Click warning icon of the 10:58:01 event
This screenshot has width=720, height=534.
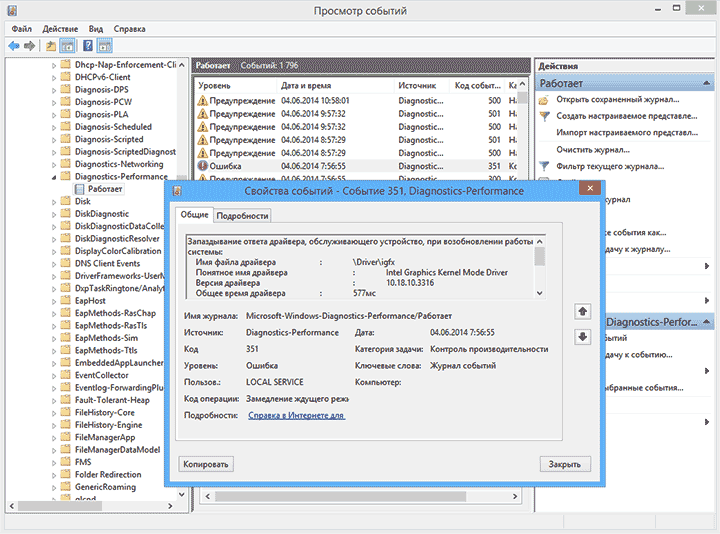tap(202, 101)
